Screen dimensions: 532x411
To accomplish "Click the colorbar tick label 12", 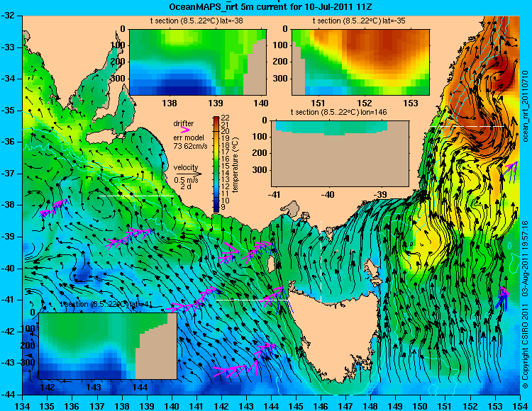I will coord(226,186).
